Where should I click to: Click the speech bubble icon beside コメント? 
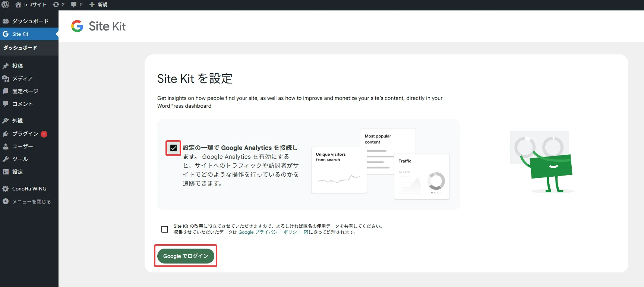click(x=6, y=104)
